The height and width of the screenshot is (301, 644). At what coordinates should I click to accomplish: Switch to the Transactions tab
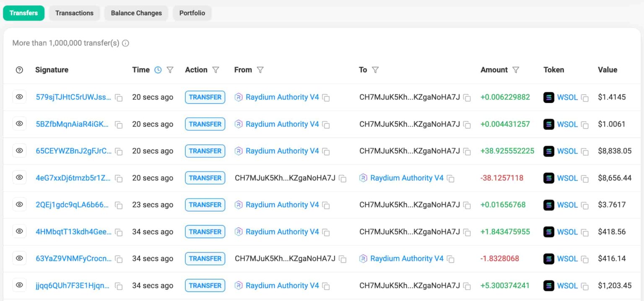[74, 13]
